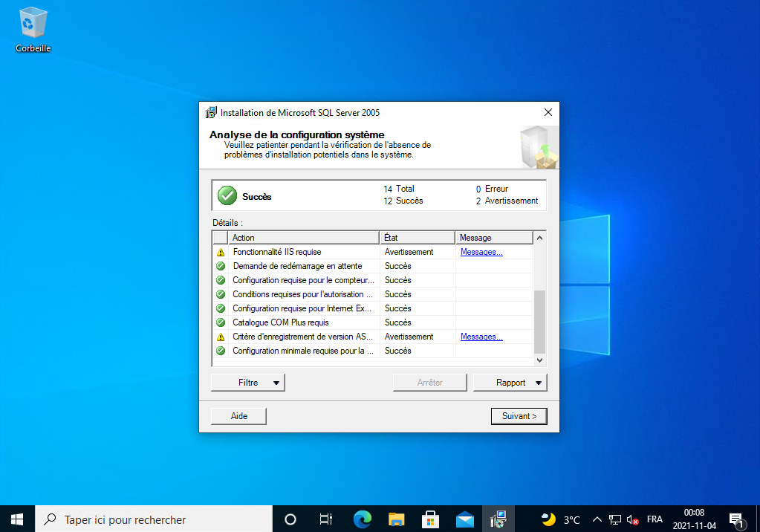This screenshot has width=760, height=532.
Task: Open File Explorer from the taskbar
Action: pyautogui.click(x=397, y=519)
